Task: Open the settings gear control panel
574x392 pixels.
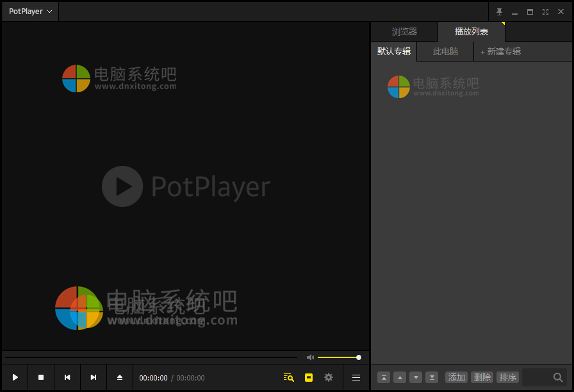Action: pyautogui.click(x=329, y=377)
